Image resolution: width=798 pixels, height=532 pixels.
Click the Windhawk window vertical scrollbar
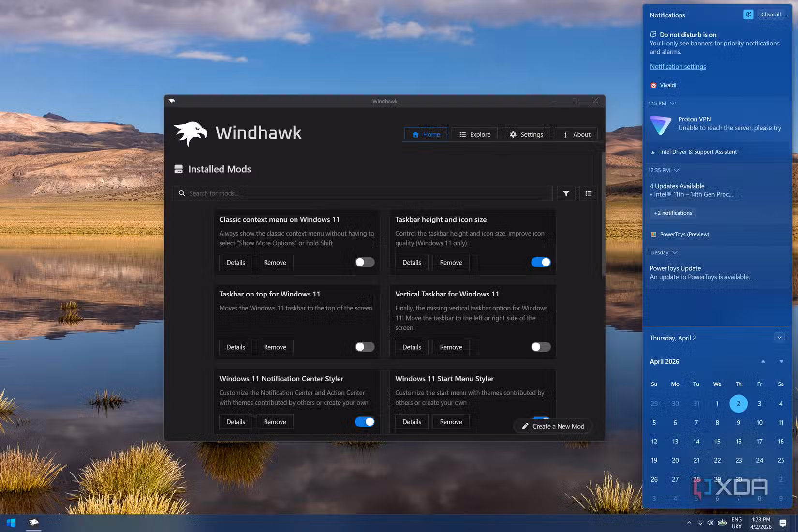click(x=603, y=215)
